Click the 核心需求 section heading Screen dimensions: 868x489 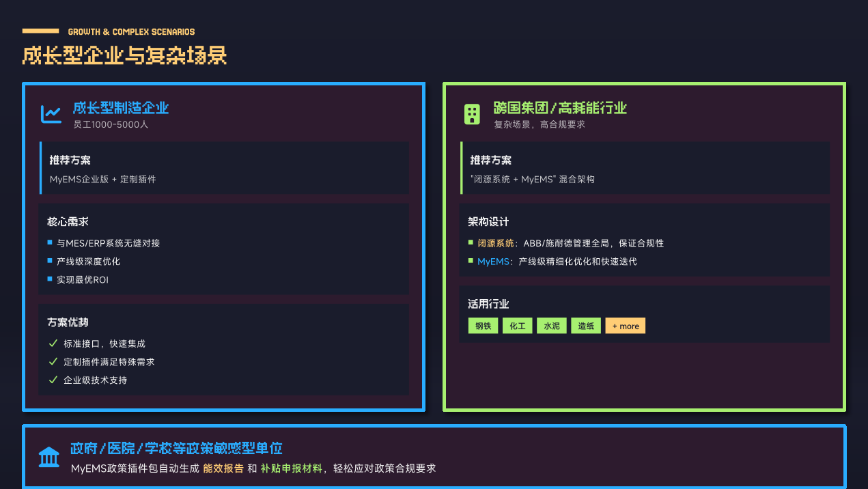coord(68,222)
